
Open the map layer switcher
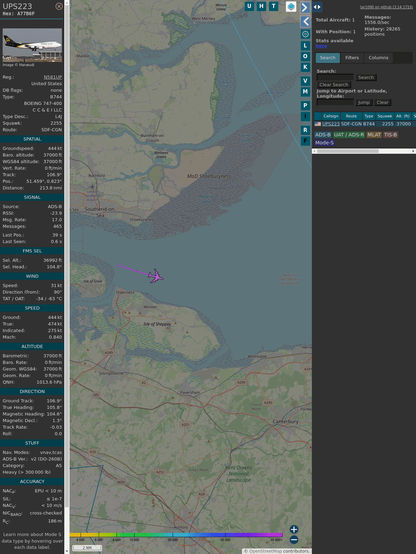(x=291, y=7)
